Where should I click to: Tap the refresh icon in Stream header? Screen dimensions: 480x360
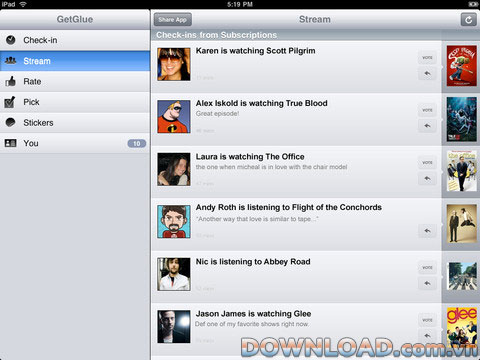click(469, 20)
